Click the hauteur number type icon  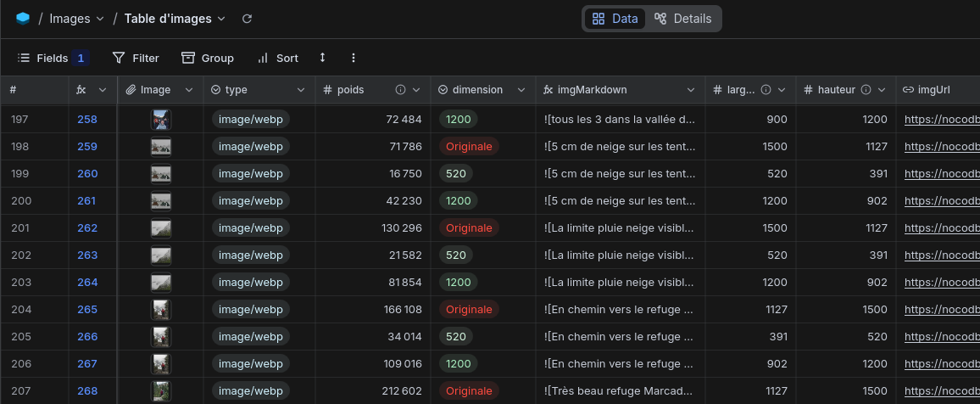(x=808, y=90)
